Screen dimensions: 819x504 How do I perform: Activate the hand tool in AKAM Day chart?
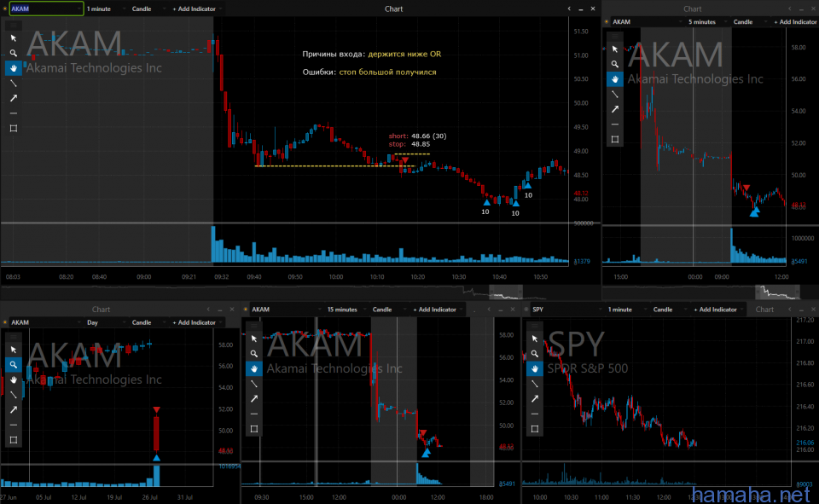pos(14,379)
